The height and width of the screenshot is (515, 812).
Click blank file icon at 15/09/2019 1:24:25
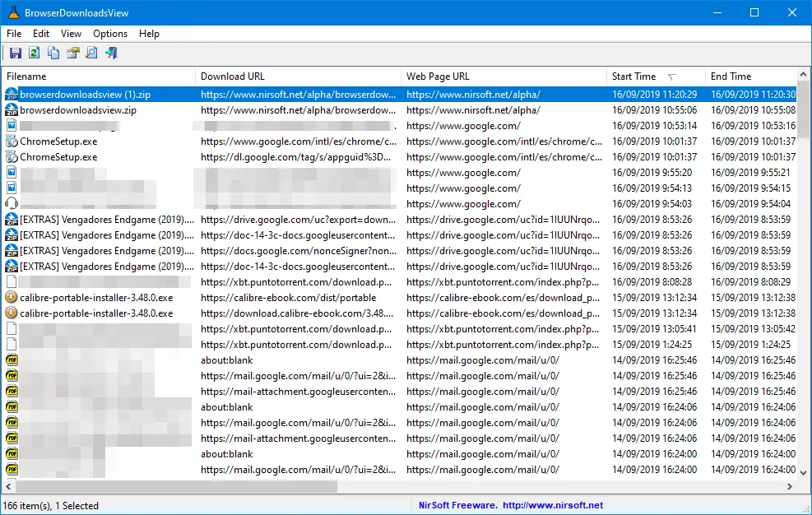click(12, 344)
